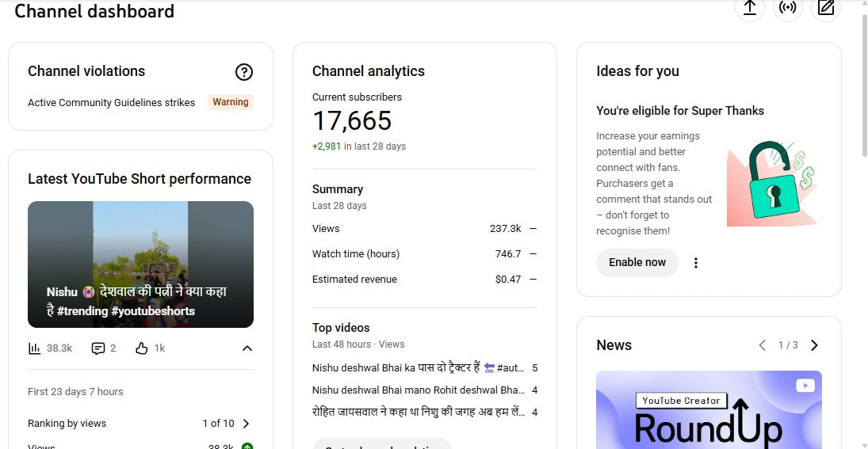Screen dimensions: 868x449
Task: Click the Go live broadcast icon
Action: point(787,8)
